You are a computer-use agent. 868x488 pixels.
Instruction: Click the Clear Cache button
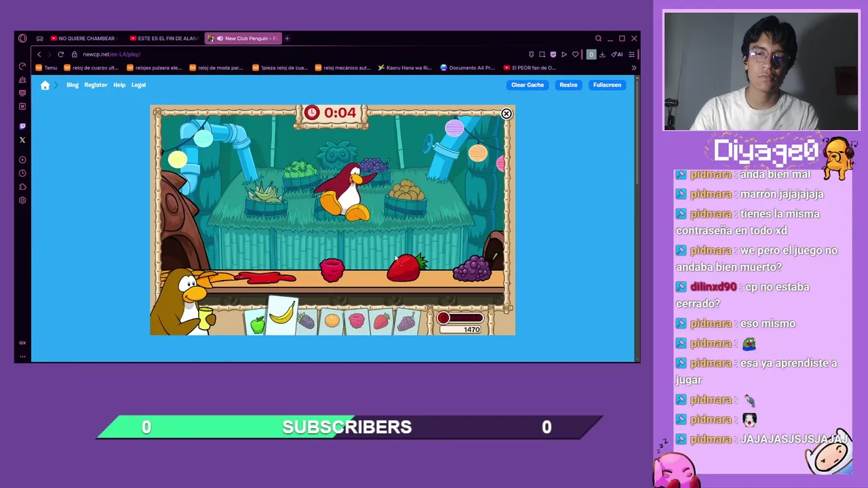[x=528, y=85]
